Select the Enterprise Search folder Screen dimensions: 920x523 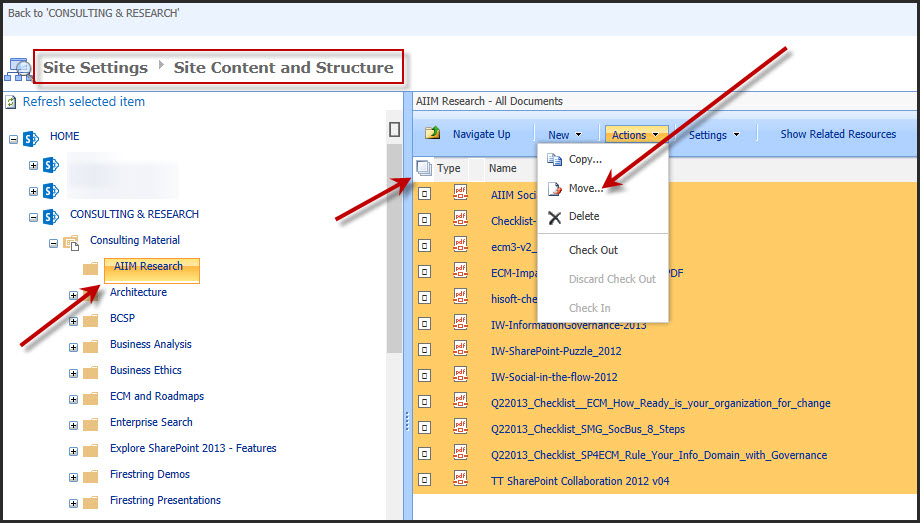tap(151, 422)
